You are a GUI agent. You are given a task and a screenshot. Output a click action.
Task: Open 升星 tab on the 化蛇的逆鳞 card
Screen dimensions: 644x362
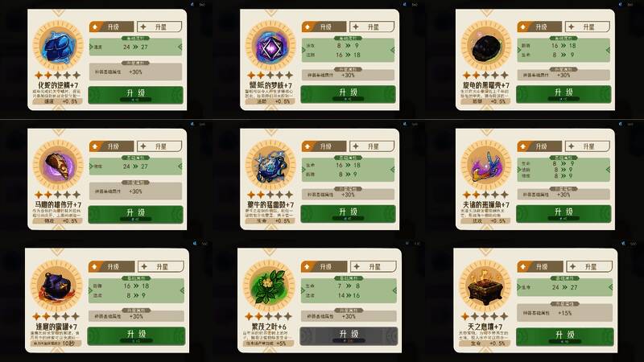click(159, 27)
